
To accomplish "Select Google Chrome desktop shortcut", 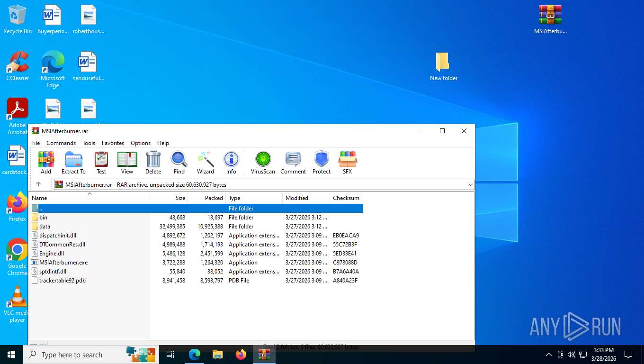I will point(18,257).
